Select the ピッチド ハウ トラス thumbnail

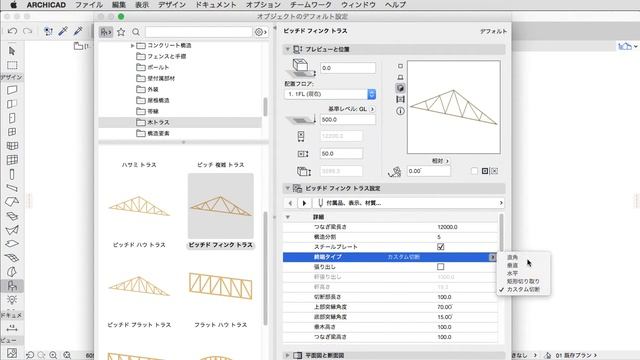tap(139, 206)
